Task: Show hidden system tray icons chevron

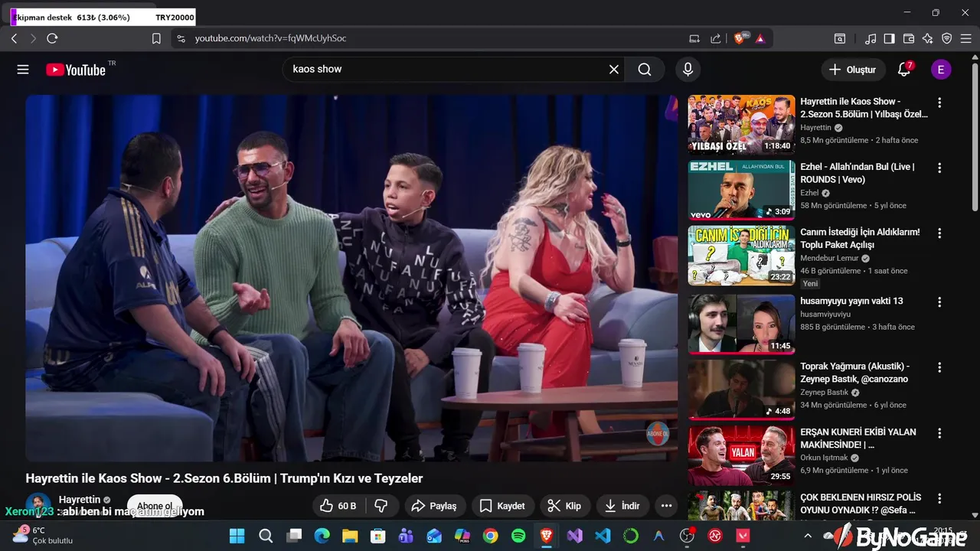Action: click(807, 536)
